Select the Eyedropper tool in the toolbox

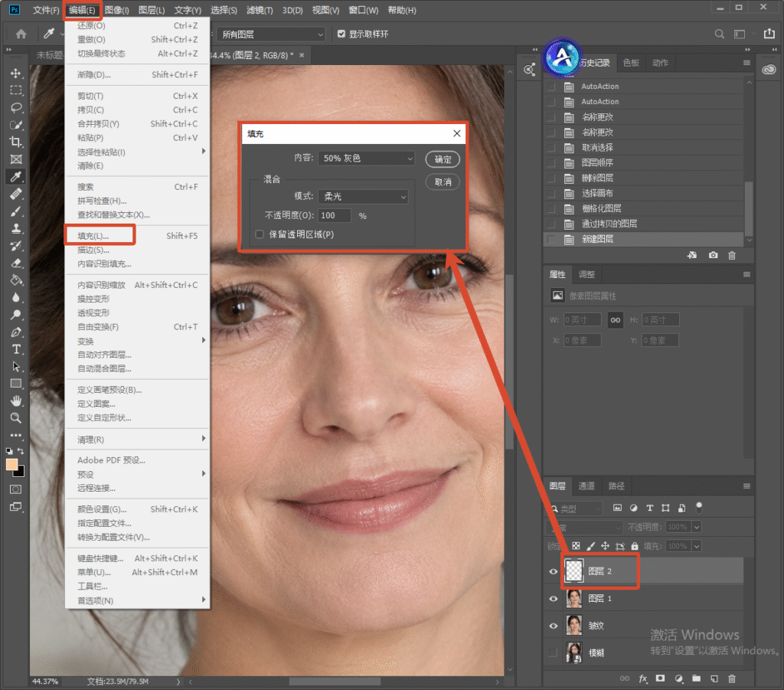(16, 176)
